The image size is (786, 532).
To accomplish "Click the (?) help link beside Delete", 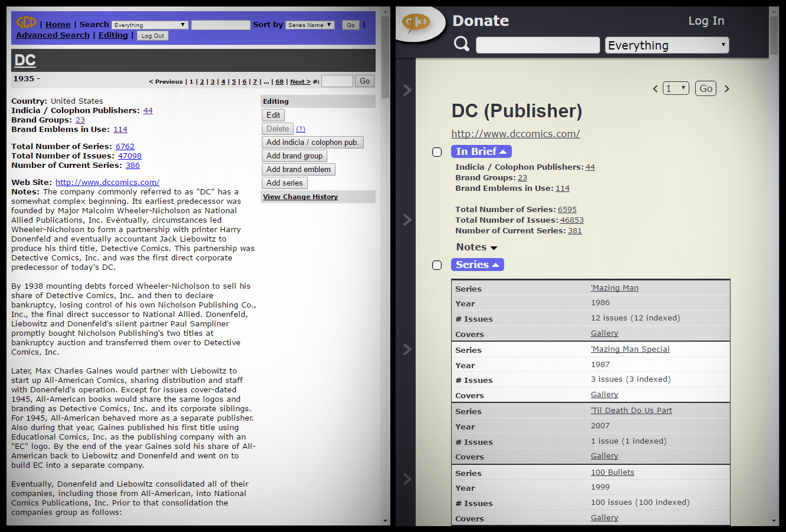I will [x=301, y=129].
